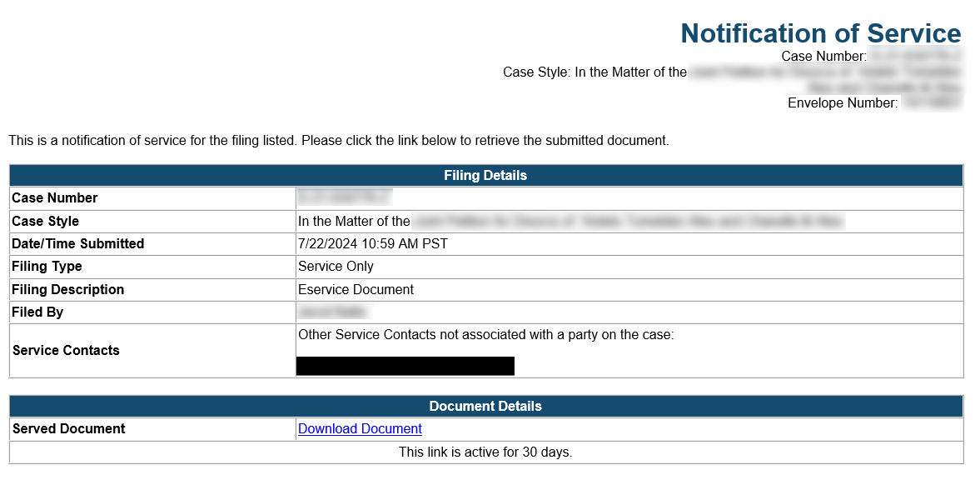Click the Served Document row label
The image size is (980, 480).
(x=69, y=429)
